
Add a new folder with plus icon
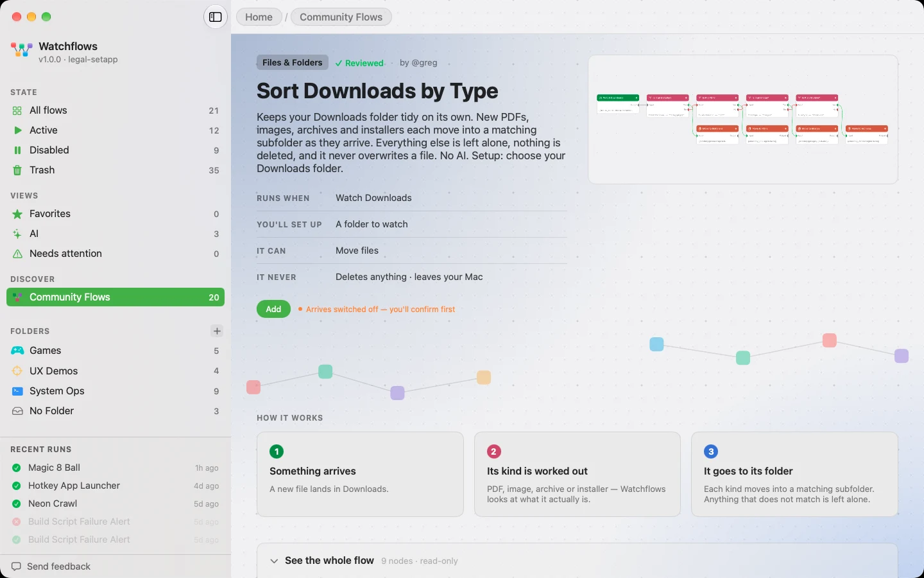[x=217, y=331]
